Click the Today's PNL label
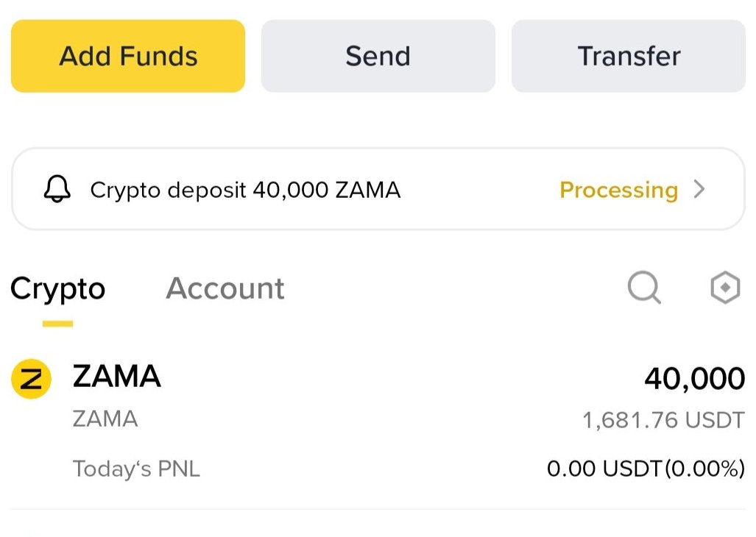 coord(136,469)
